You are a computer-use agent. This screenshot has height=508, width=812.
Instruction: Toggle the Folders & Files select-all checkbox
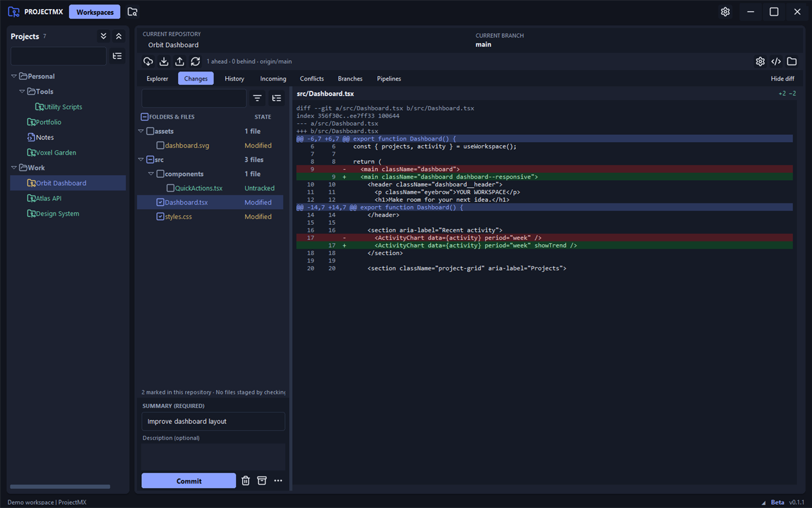click(144, 117)
